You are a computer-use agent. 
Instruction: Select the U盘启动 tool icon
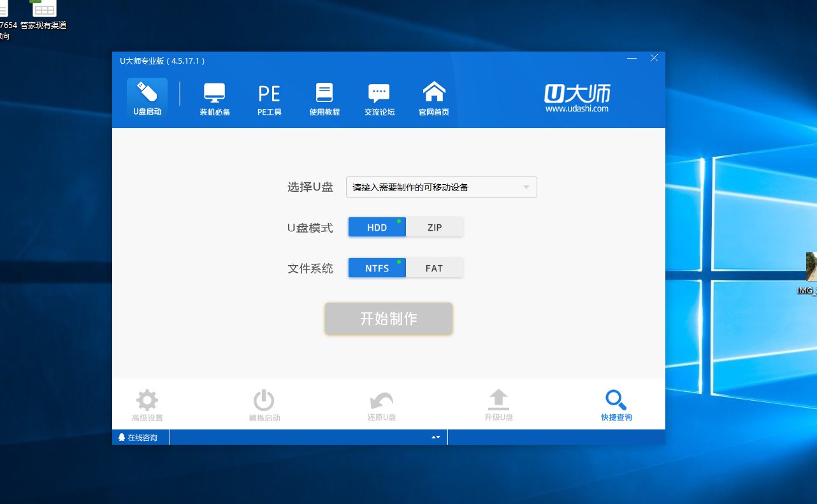(x=147, y=97)
